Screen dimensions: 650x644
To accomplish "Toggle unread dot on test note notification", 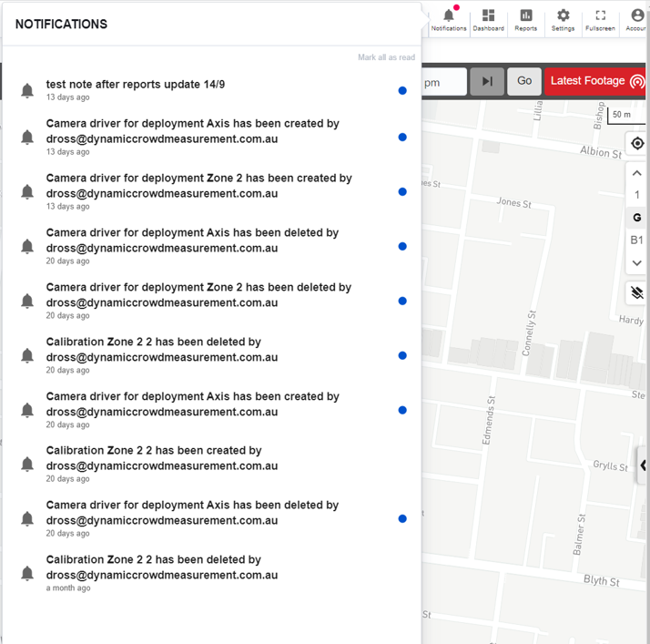I will tap(402, 90).
